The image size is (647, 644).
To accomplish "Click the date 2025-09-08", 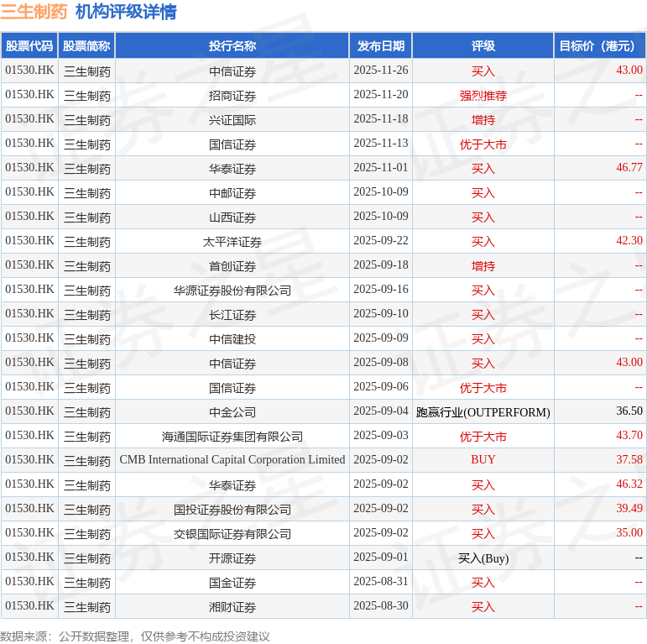I will [x=381, y=363].
